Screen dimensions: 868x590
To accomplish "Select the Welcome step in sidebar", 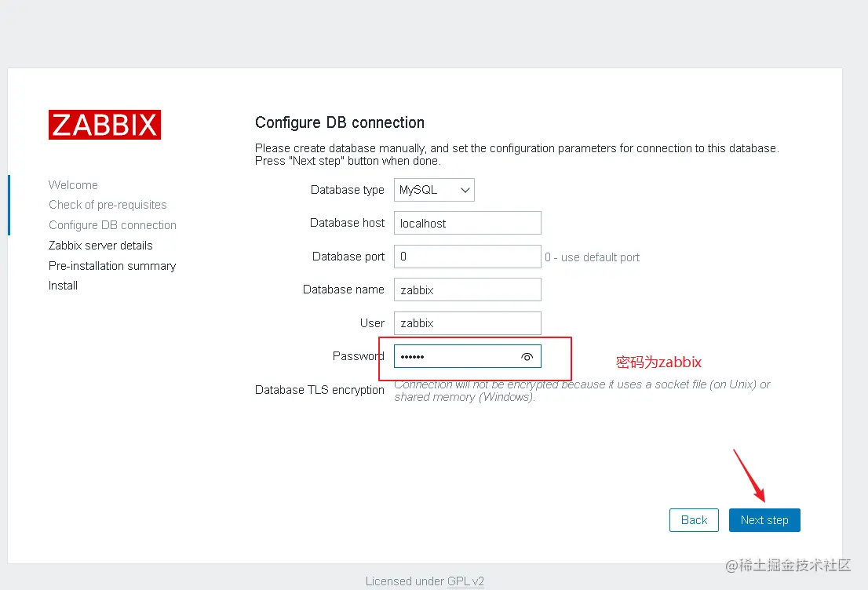I will point(73,185).
